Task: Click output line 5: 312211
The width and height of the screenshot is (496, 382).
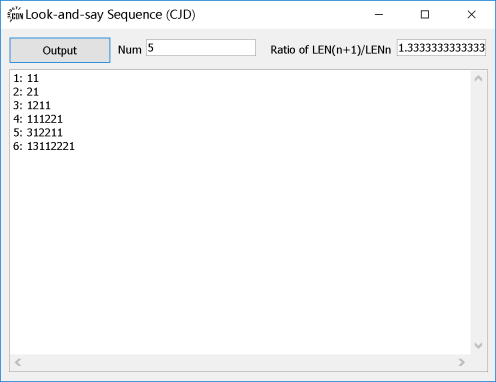Action: click(38, 133)
